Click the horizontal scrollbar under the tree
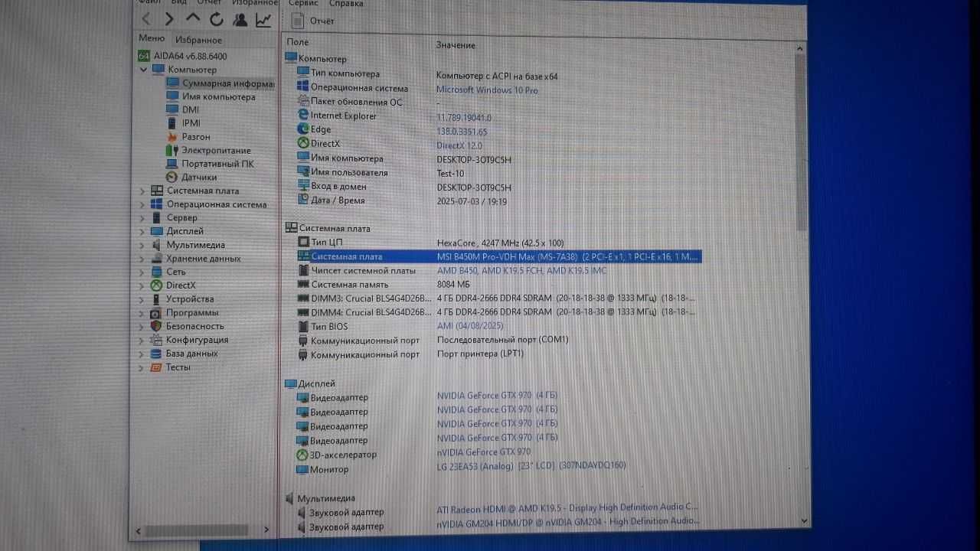This screenshot has width=980, height=551. point(198,530)
